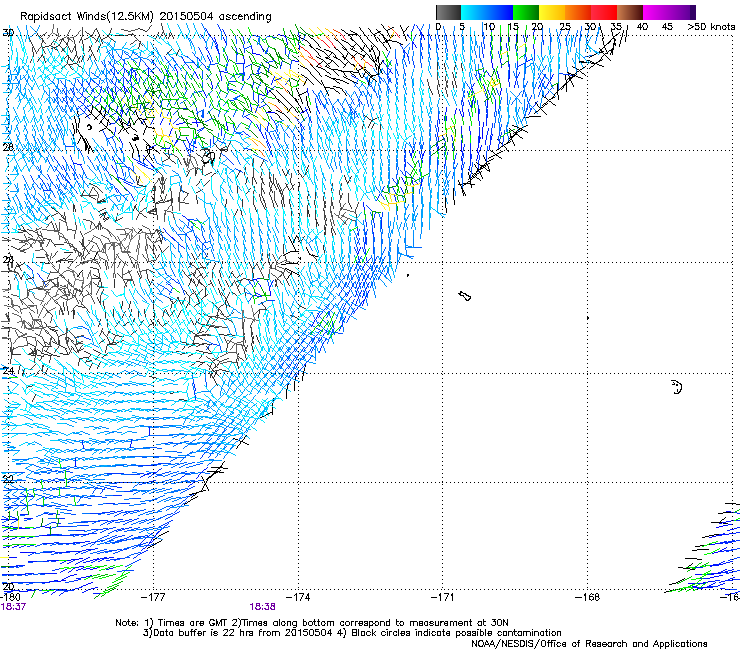Image resolution: width=740 pixels, height=650 pixels.
Task: Click the island outline east of -171
Action: pyautogui.click(x=465, y=296)
